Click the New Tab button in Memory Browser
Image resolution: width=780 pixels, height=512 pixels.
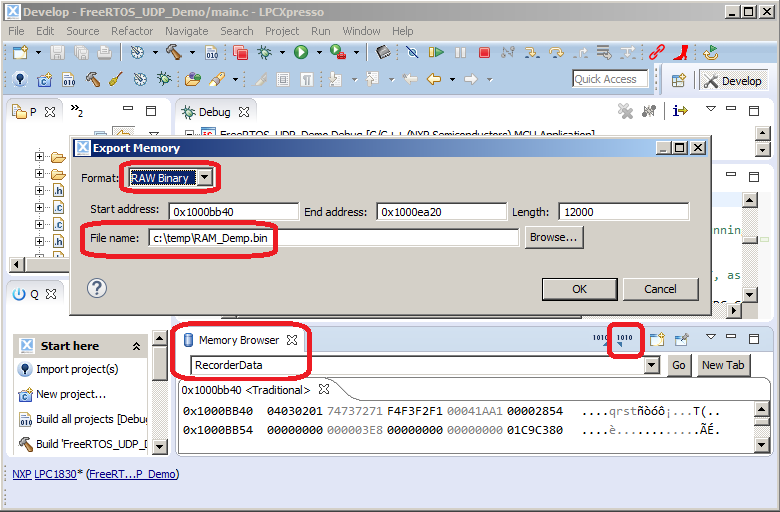pyautogui.click(x=725, y=365)
